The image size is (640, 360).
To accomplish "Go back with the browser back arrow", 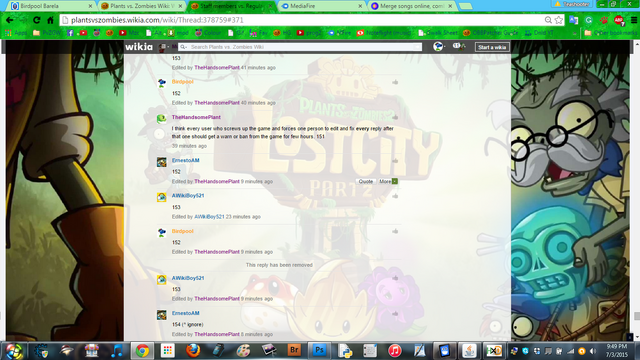I will (9, 20).
